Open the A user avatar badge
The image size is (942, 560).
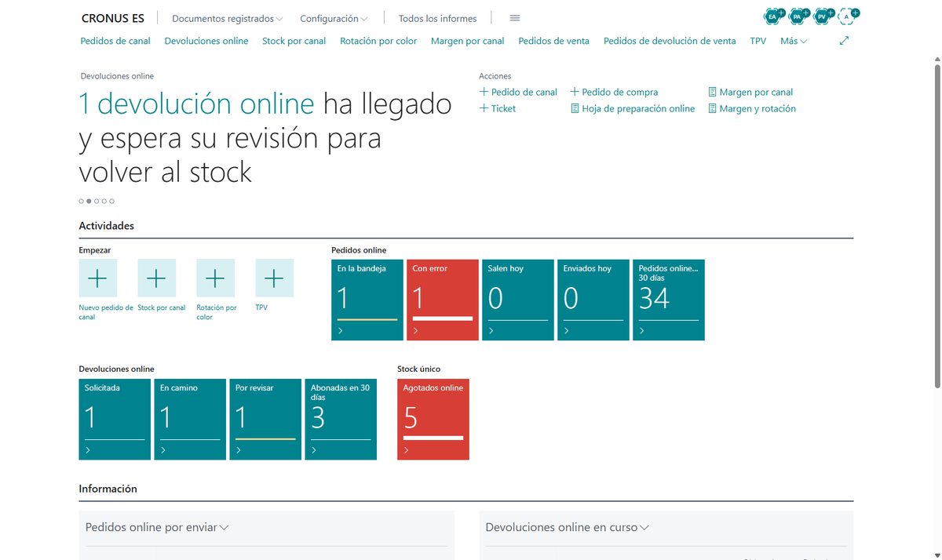pyautogui.click(x=847, y=16)
